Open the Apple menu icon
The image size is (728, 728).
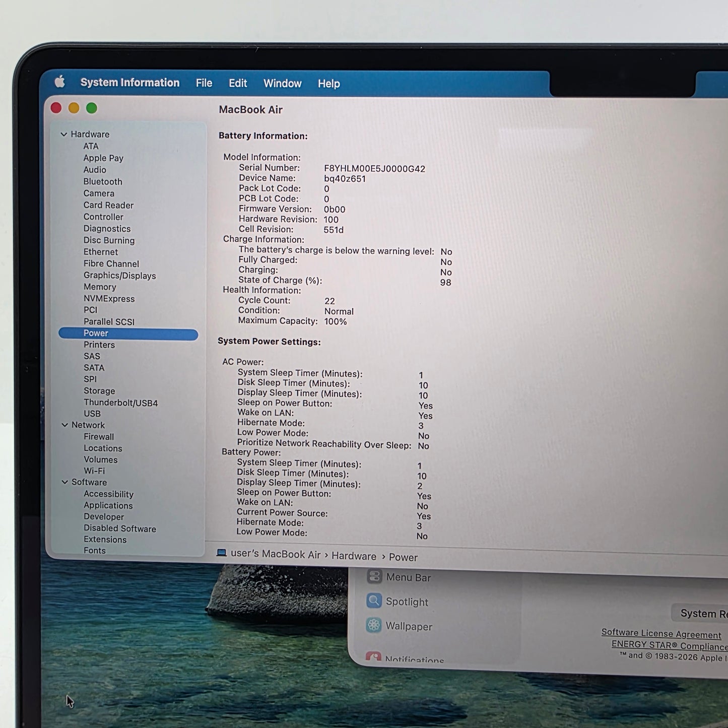59,81
